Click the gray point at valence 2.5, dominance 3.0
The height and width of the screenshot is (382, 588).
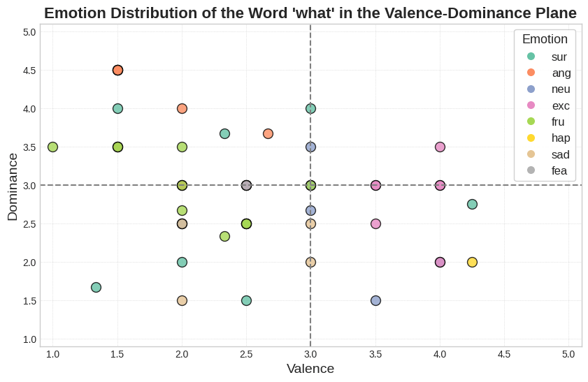[x=246, y=185]
